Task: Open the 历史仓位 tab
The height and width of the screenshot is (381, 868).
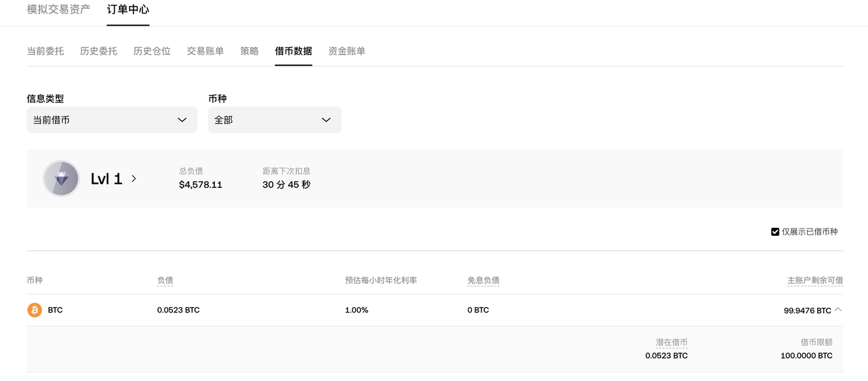Action: (152, 51)
